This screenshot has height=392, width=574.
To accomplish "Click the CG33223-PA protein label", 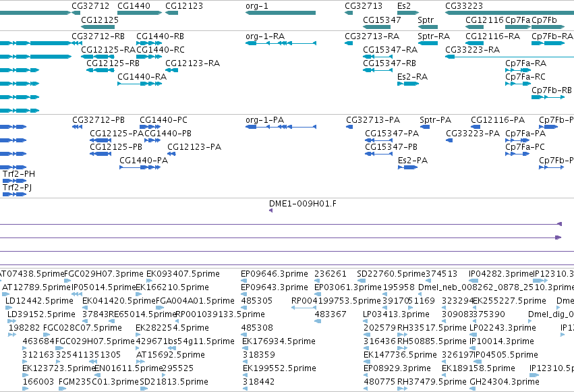I will pyautogui.click(x=473, y=134).
